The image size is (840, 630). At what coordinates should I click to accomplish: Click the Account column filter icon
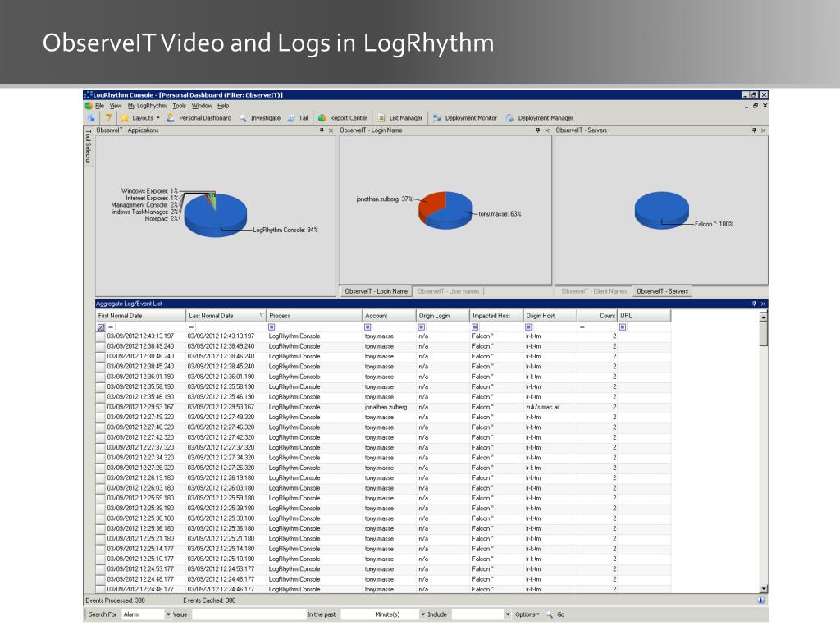pos(367,327)
